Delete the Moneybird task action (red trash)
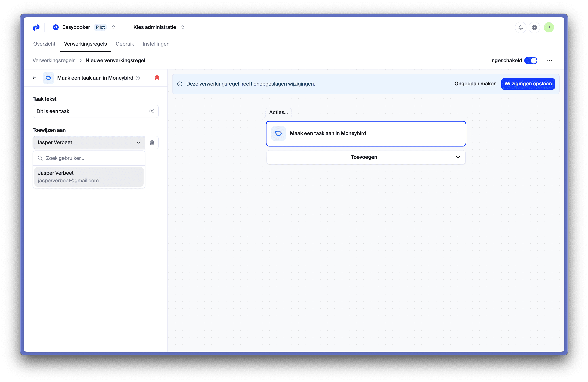 tap(157, 78)
